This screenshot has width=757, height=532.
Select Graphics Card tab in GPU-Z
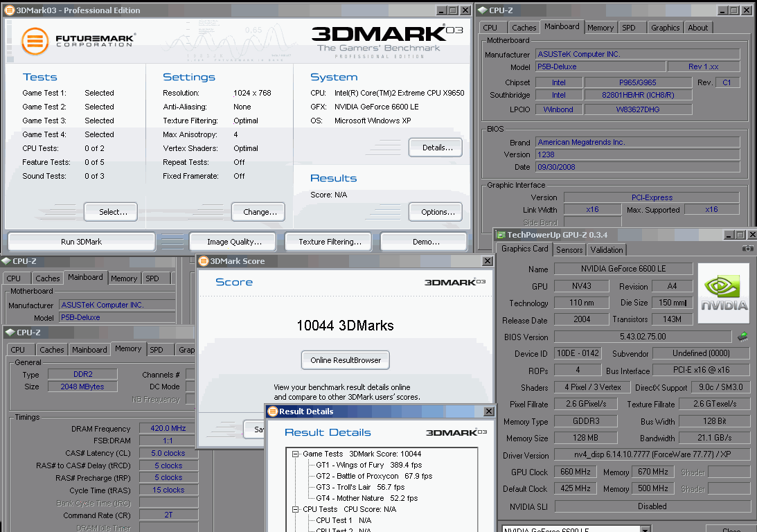pos(525,249)
